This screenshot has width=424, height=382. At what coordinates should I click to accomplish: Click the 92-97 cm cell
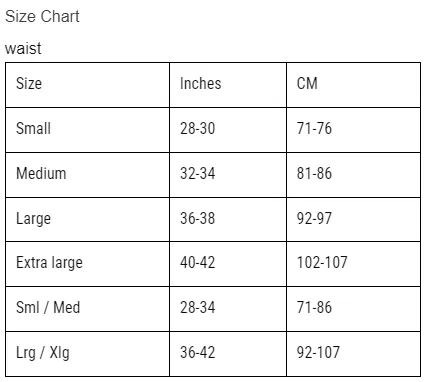coord(353,220)
